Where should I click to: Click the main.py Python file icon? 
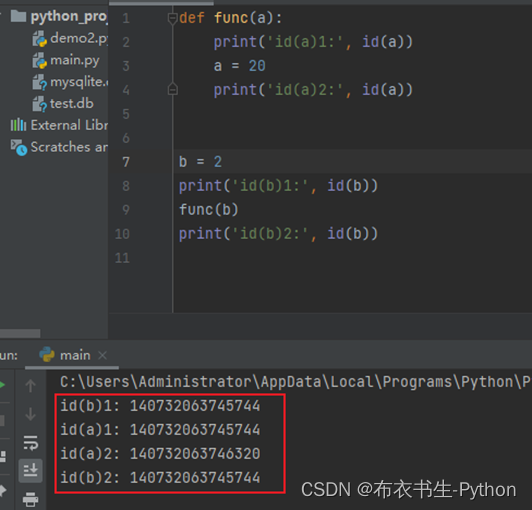click(39, 60)
